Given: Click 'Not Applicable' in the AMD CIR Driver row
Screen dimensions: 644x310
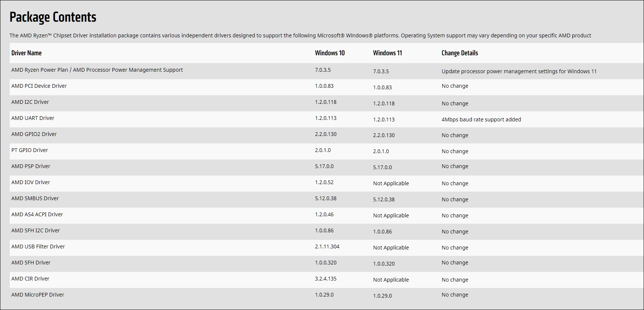Looking at the screenshot, I should [391, 280].
